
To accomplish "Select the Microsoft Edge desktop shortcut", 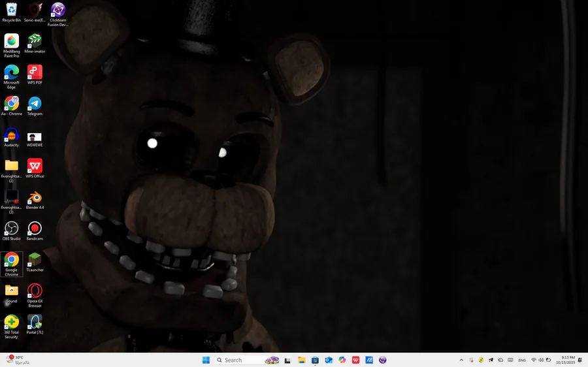I will click(11, 76).
